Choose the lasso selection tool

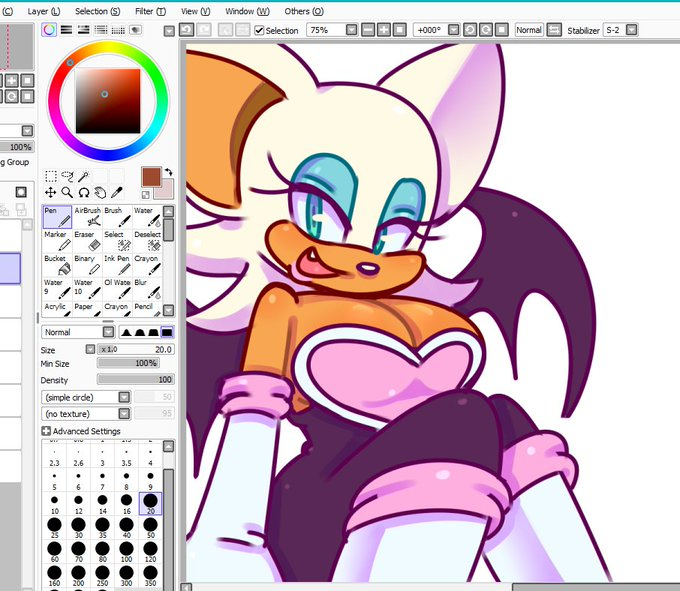[67, 176]
